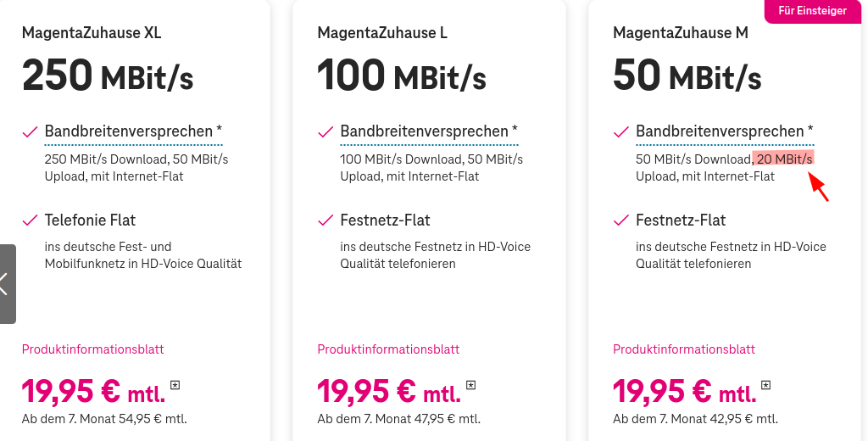Open footnote icon next to L price
This screenshot has height=441, width=868.
[470, 384]
